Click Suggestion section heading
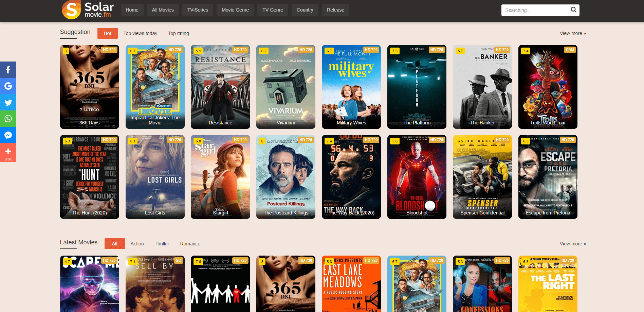Image resolution: width=644 pixels, height=312 pixels. pyautogui.click(x=75, y=32)
